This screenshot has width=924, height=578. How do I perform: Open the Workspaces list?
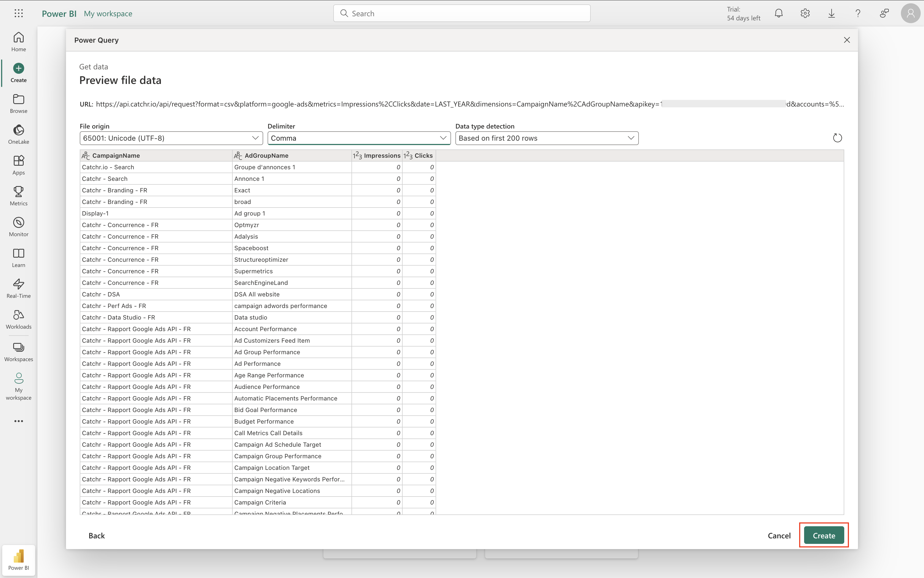[18, 352]
